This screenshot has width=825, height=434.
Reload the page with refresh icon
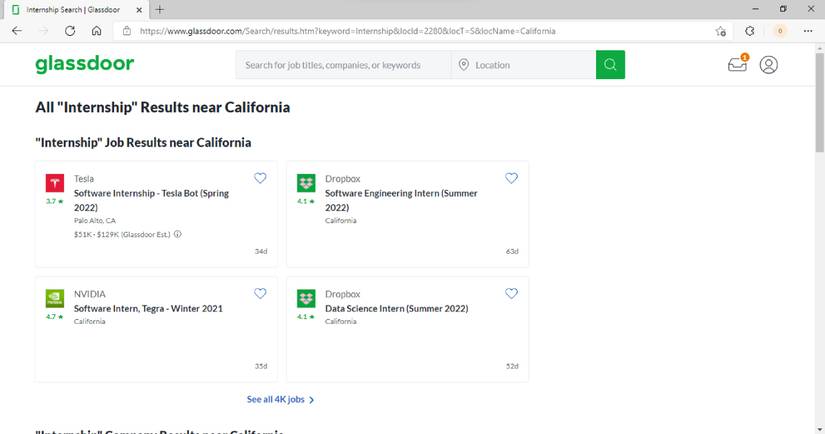coord(69,31)
